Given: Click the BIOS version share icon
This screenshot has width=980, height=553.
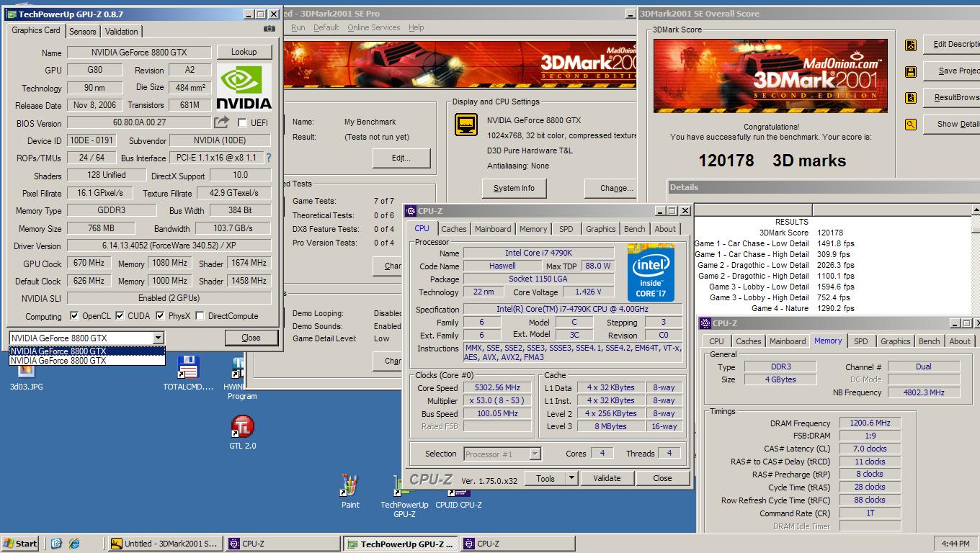Looking at the screenshot, I should click(x=222, y=122).
